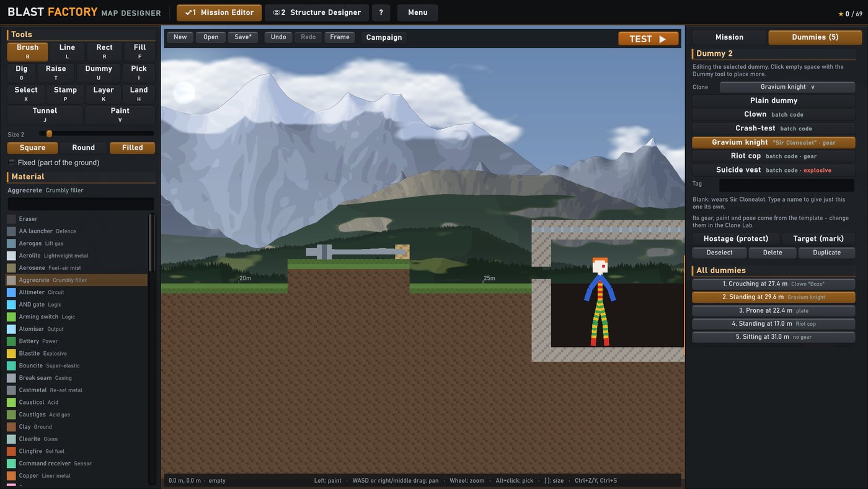Set brush shape to Round
Screen dimensions: 868x489
coord(84,148)
